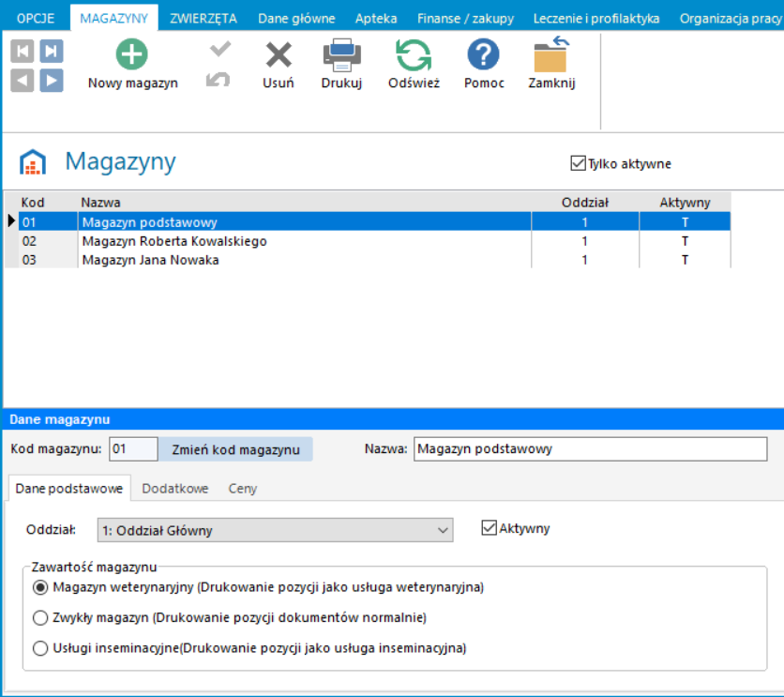Sort by Oddział column header
The image size is (784, 697).
[585, 203]
